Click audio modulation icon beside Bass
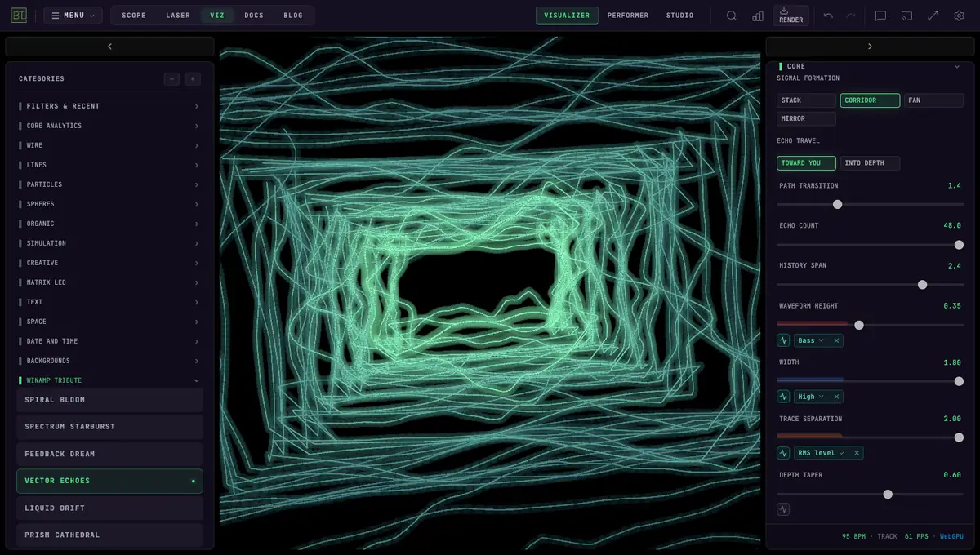This screenshot has width=980, height=555. [783, 340]
